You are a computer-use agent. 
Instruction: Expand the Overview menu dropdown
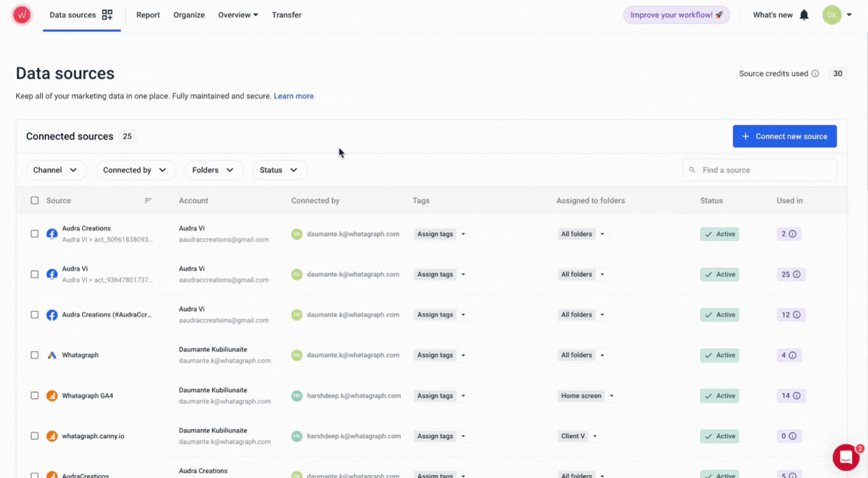pos(238,15)
